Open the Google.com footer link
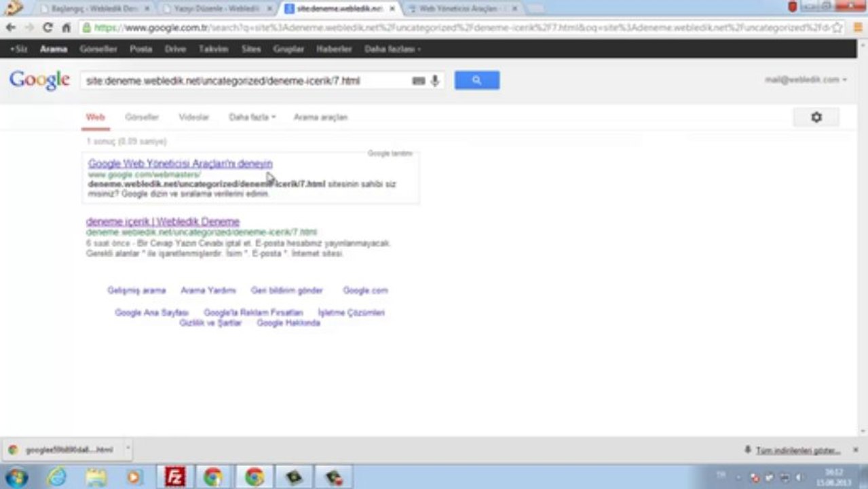 (365, 291)
